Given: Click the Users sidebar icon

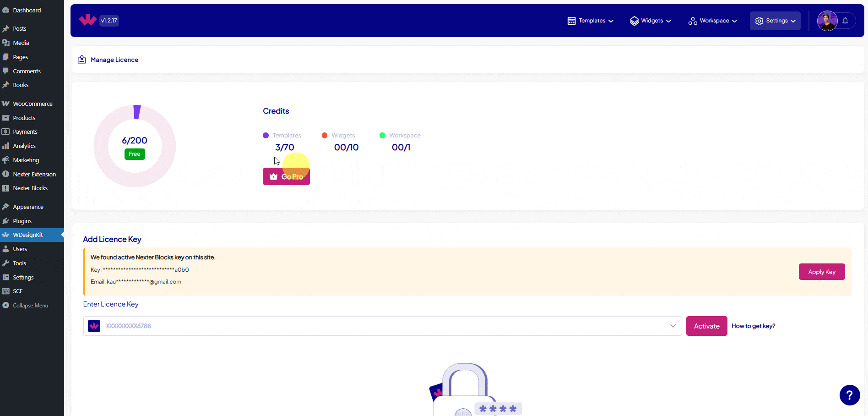Looking at the screenshot, I should point(6,249).
